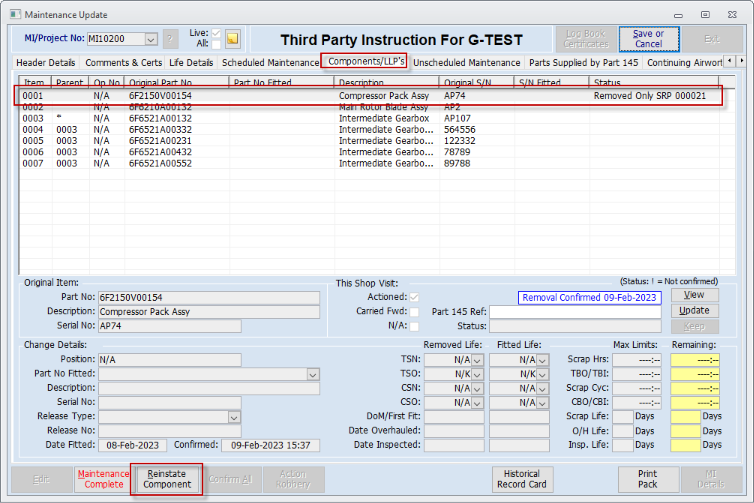The image size is (754, 503).
Task: Sort by the Description column header
Action: coord(386,82)
